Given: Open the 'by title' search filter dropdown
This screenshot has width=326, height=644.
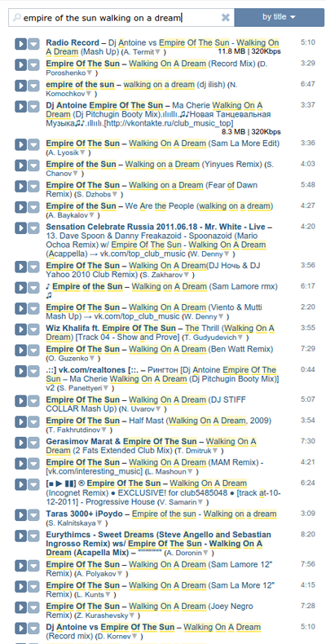Looking at the screenshot, I should pos(280,17).
